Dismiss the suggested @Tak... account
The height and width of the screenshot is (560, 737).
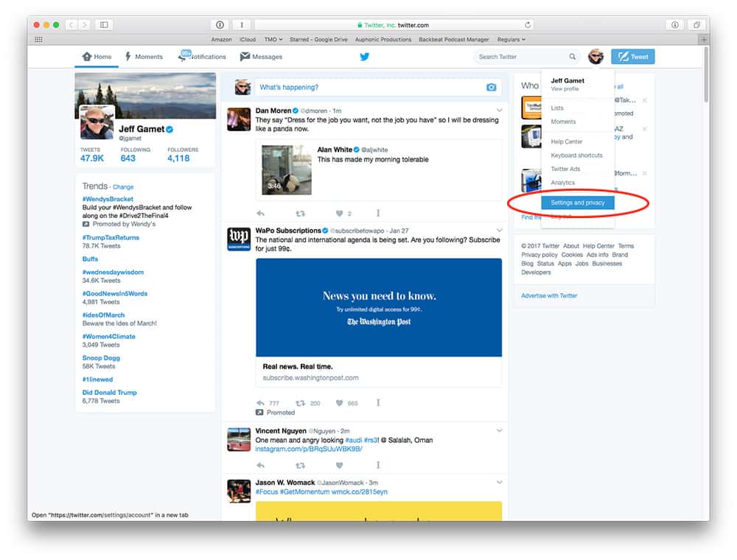tap(644, 100)
